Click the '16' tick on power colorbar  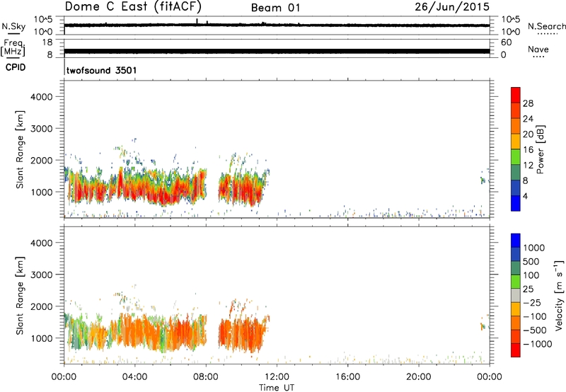click(528, 150)
